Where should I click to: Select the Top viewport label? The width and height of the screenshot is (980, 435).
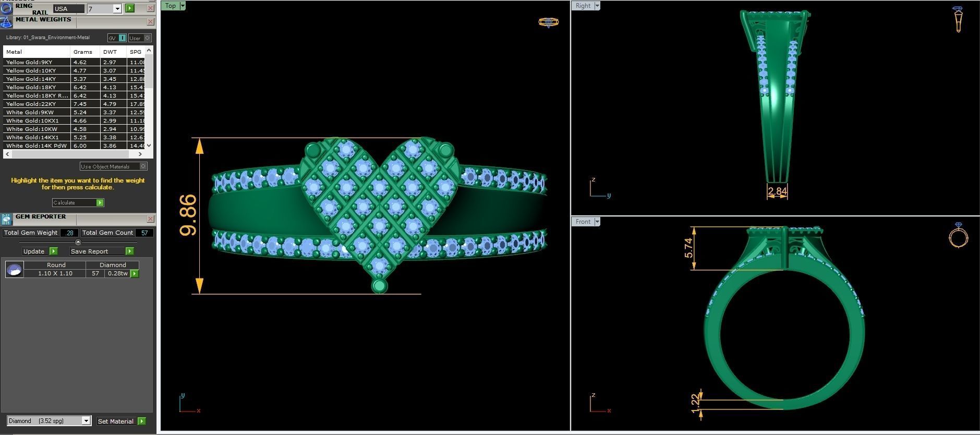[171, 6]
